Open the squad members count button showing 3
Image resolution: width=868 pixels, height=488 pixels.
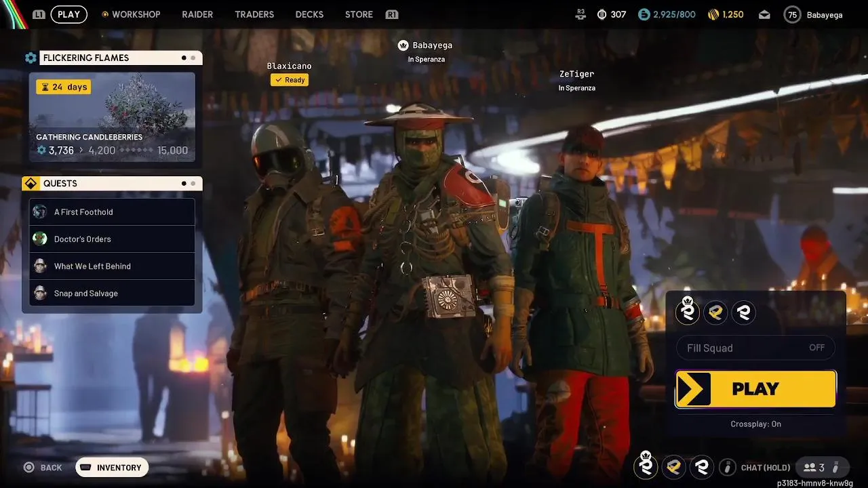point(822,467)
